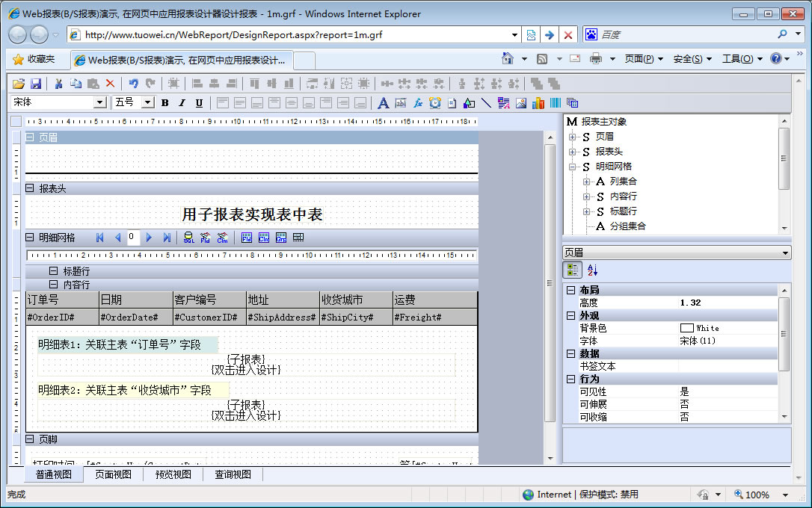The image size is (812, 508).
Task: Switch to the 页面视图 tab
Action: (x=113, y=474)
